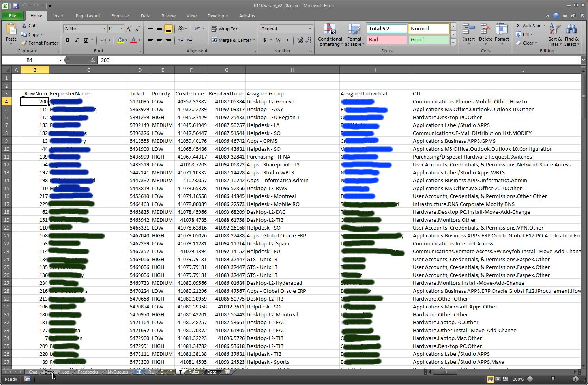Apply the Bad cell style
This screenshot has height=385, width=588.
pos(387,40)
